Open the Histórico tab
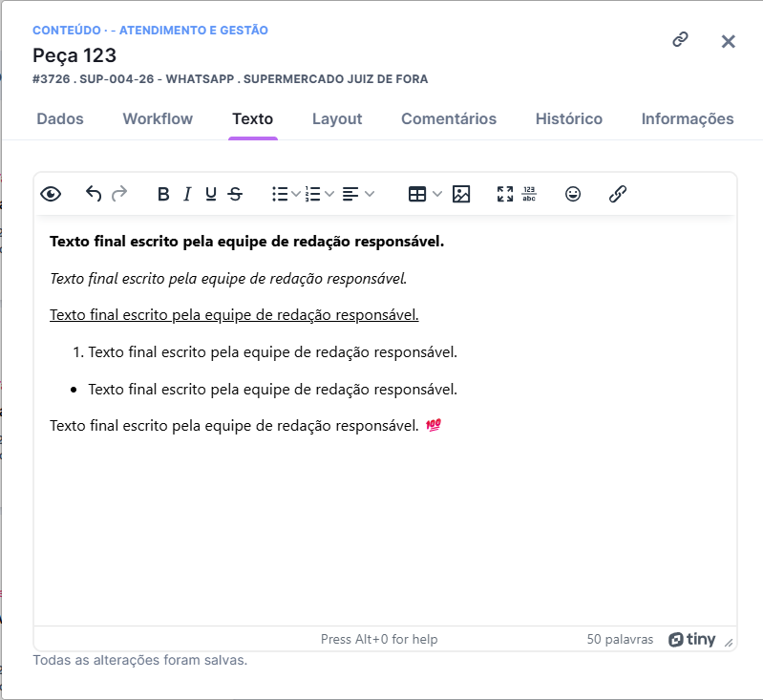This screenshot has height=700, width=763. (x=569, y=118)
